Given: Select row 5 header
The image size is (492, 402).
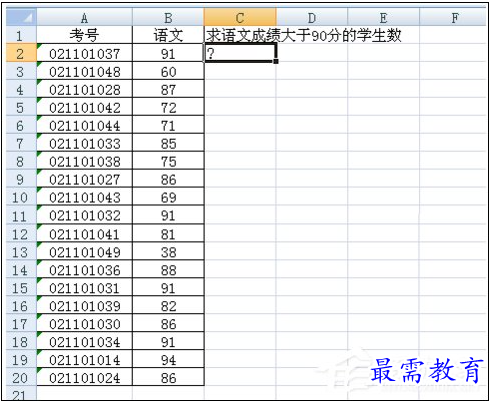Looking at the screenshot, I should (21, 107).
